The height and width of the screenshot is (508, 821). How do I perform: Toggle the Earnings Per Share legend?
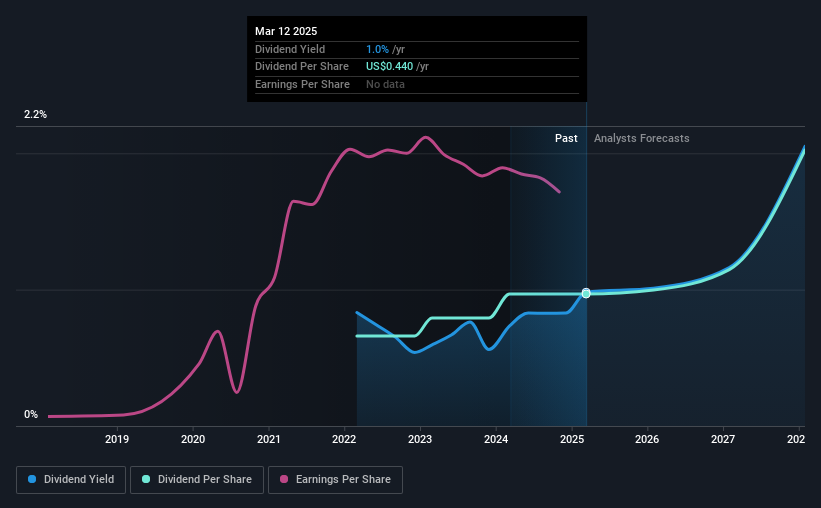pyautogui.click(x=335, y=480)
